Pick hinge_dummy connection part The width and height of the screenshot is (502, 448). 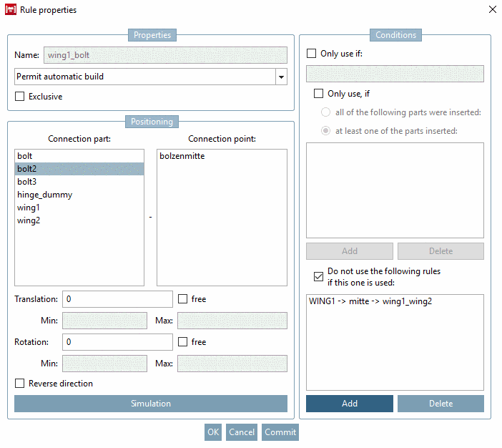(44, 195)
